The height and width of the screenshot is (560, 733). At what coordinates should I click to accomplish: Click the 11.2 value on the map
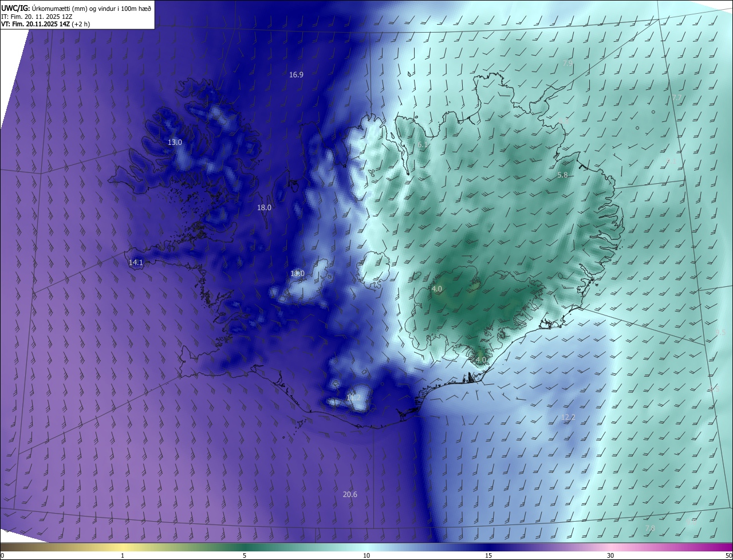[354, 397]
